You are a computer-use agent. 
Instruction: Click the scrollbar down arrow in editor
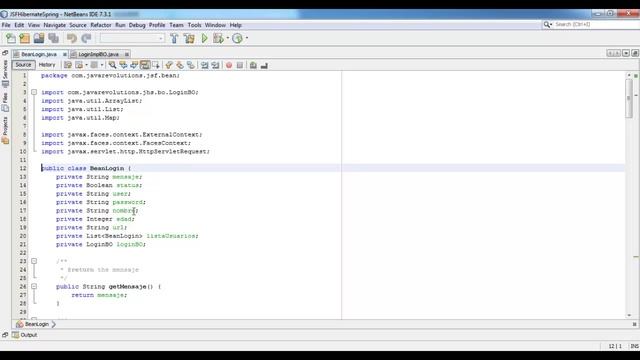click(x=629, y=315)
